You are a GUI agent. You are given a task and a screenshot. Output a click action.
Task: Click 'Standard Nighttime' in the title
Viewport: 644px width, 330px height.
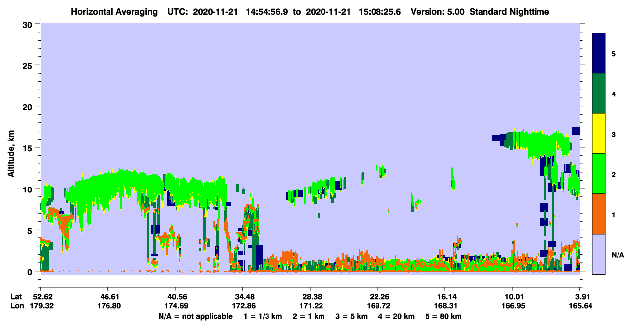click(509, 11)
